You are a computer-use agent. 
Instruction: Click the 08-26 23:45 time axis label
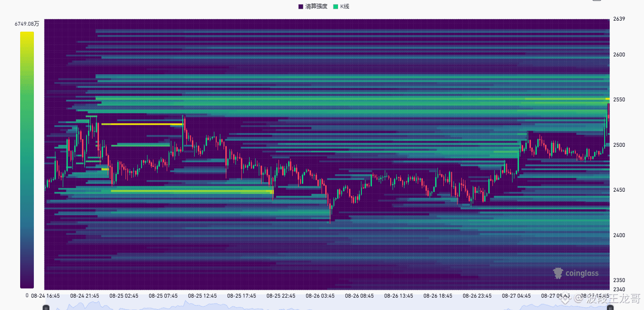[x=477, y=296]
